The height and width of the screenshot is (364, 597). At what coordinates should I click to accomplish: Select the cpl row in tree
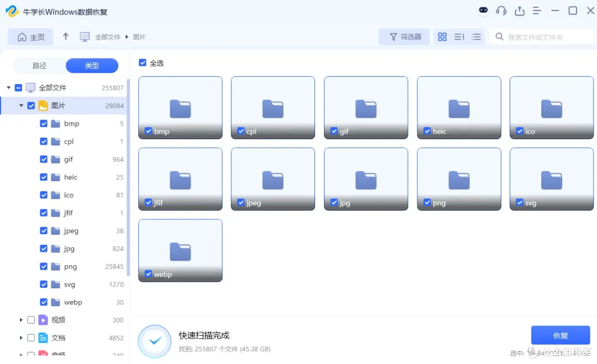[64, 141]
